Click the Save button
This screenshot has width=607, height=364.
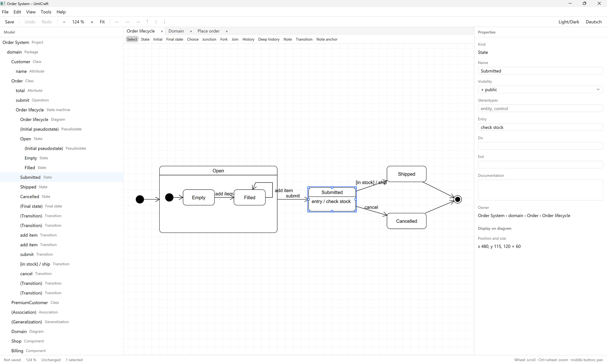pos(9,22)
